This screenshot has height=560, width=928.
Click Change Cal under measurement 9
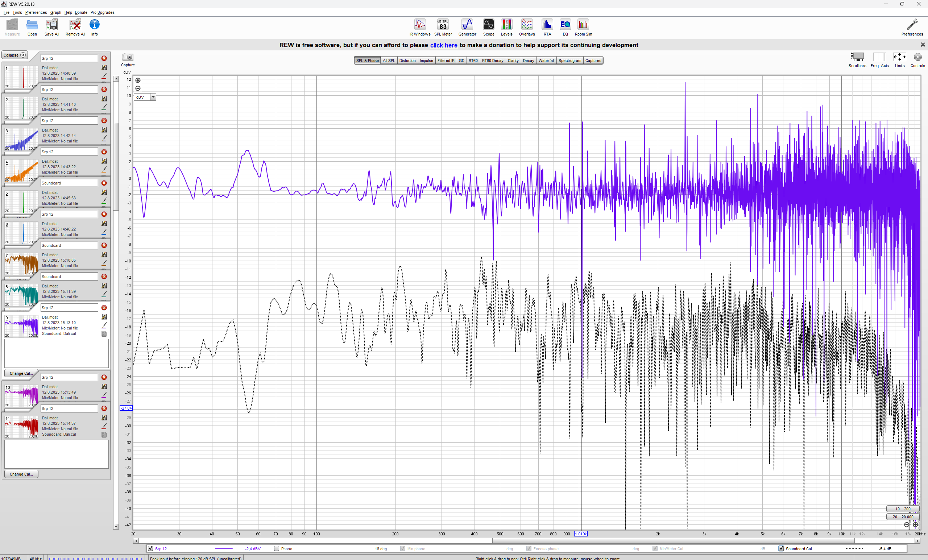(x=21, y=373)
